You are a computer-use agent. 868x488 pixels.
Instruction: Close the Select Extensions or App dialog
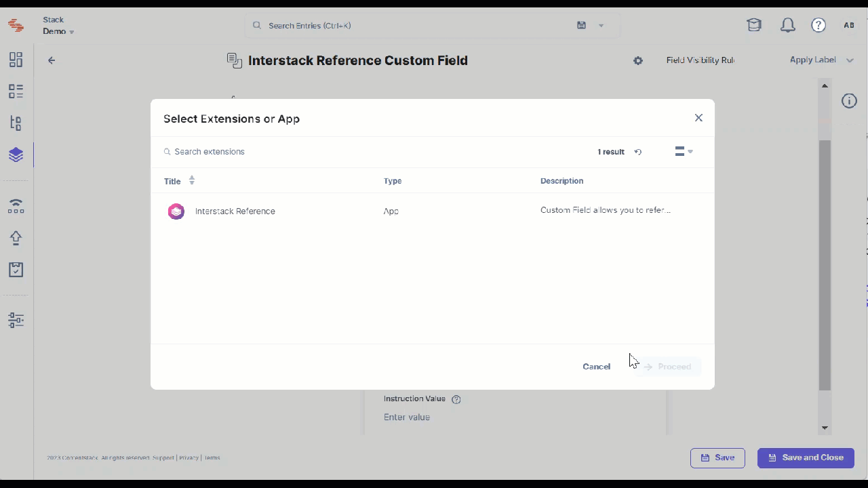pyautogui.click(x=698, y=118)
